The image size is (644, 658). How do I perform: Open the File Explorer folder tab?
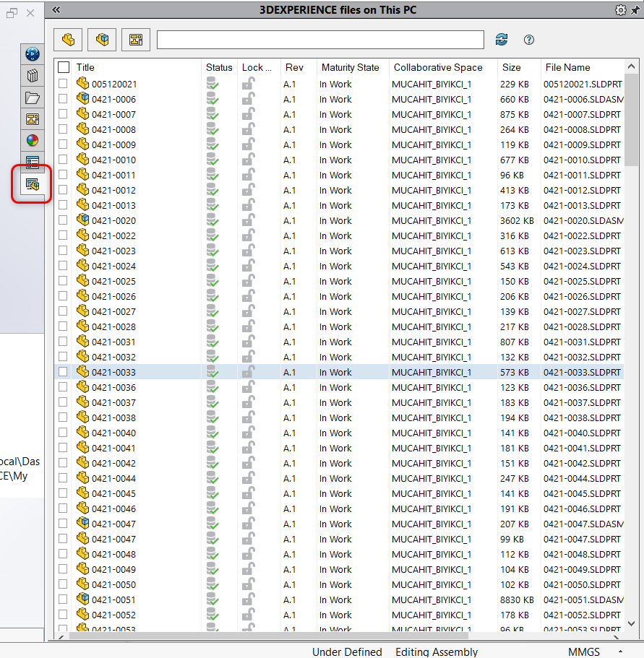(33, 98)
